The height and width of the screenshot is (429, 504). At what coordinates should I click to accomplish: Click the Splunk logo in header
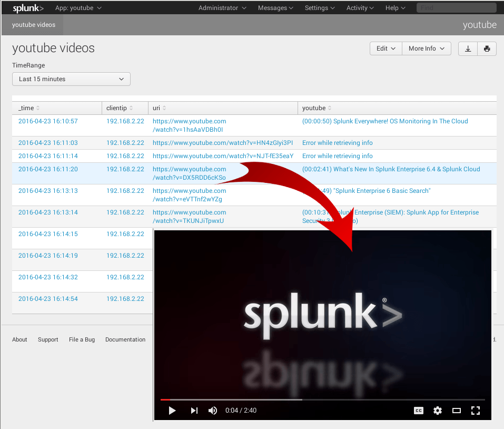click(28, 8)
